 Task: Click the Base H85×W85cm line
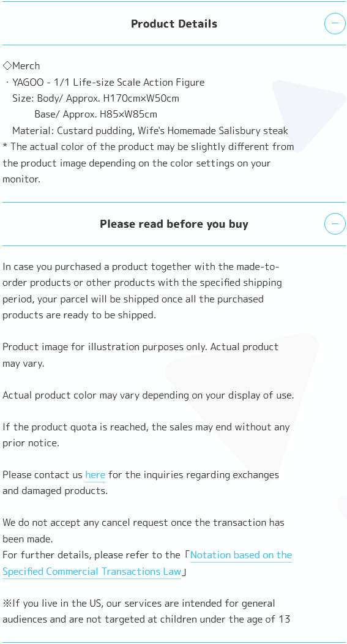point(95,114)
